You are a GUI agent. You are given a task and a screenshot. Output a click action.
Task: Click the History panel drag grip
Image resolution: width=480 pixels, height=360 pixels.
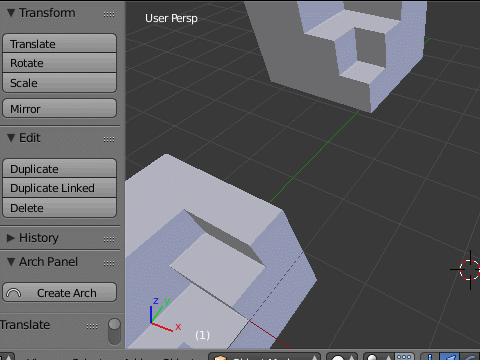109,239
